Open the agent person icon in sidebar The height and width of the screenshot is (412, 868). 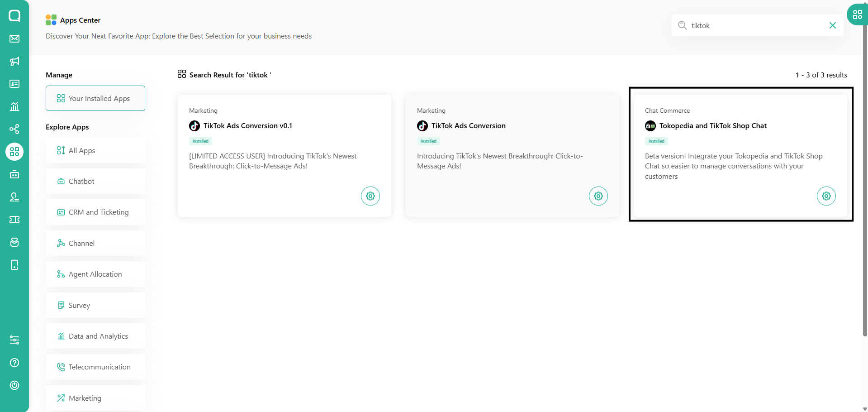click(14, 197)
